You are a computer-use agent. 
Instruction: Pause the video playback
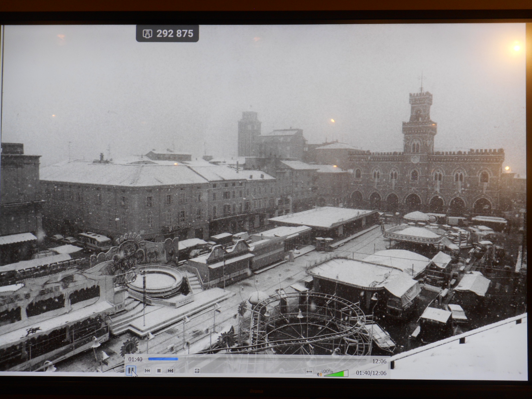coord(131,370)
